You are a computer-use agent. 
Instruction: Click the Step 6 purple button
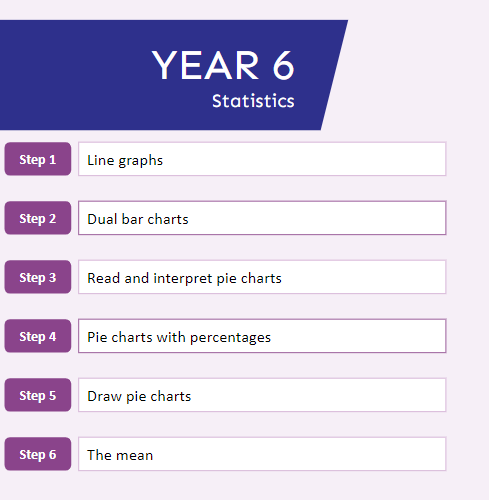pos(38,454)
